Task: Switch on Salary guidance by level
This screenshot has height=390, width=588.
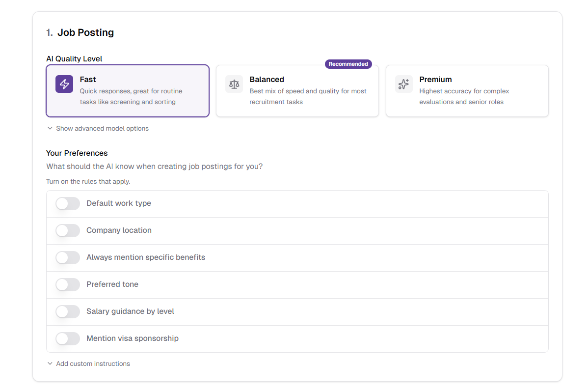Action: click(x=68, y=311)
